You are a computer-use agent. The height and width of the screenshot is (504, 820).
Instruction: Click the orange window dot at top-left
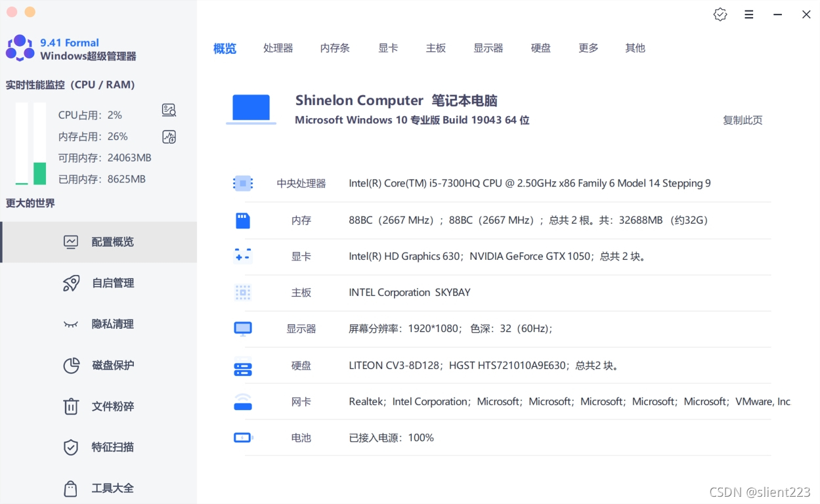[30, 12]
